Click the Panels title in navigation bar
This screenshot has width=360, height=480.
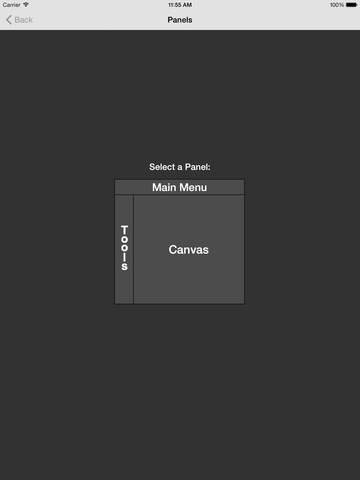coord(180,20)
